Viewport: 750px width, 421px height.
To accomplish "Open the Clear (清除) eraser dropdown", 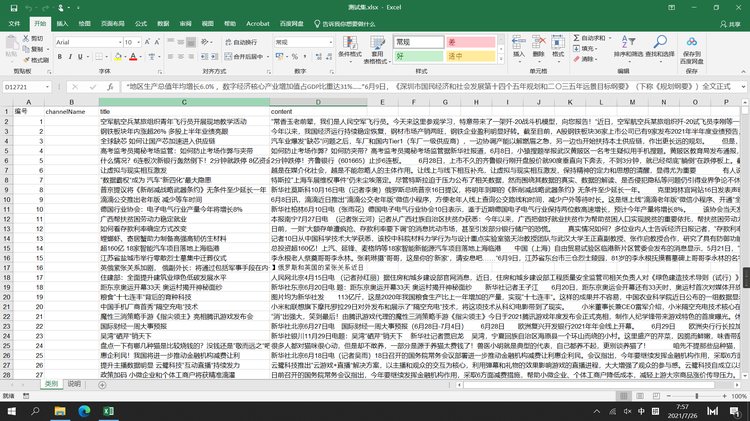I will (x=585, y=59).
